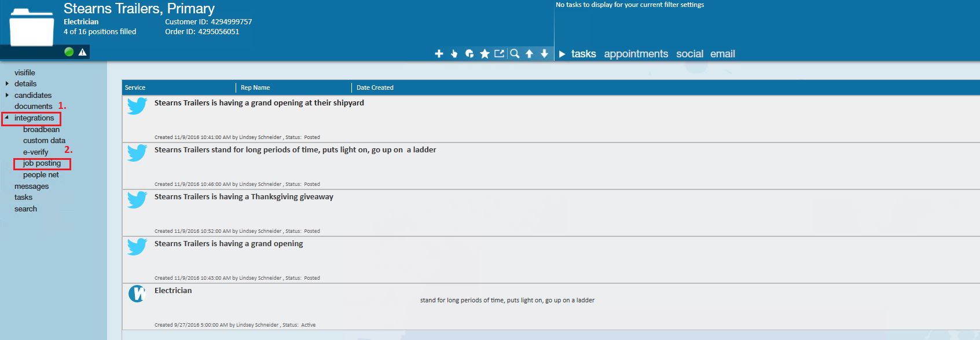Click the green status circle indicator
Viewport: 980px width, 340px height.
[69, 52]
